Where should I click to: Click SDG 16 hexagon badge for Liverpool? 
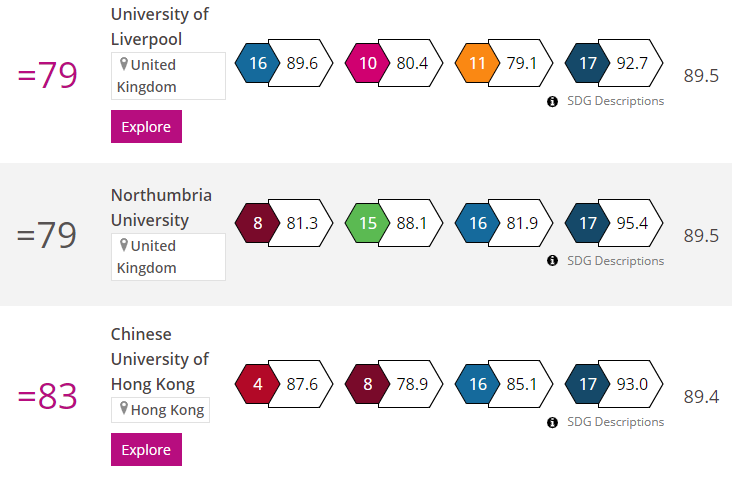pos(257,64)
